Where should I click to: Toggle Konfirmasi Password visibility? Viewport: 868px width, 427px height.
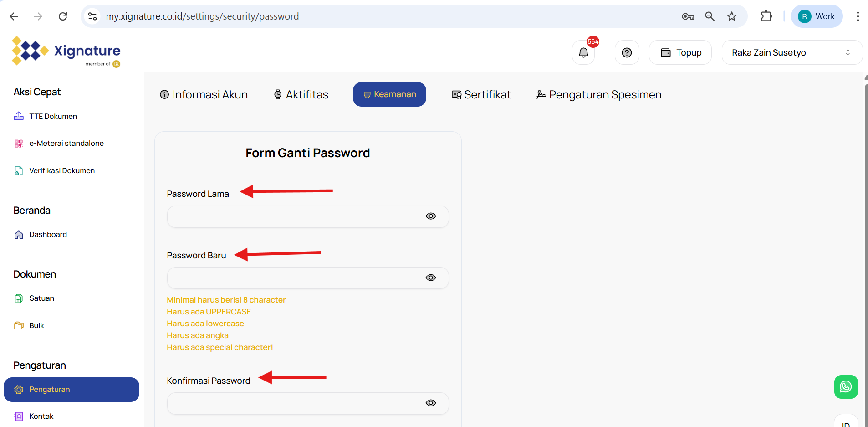tap(430, 403)
